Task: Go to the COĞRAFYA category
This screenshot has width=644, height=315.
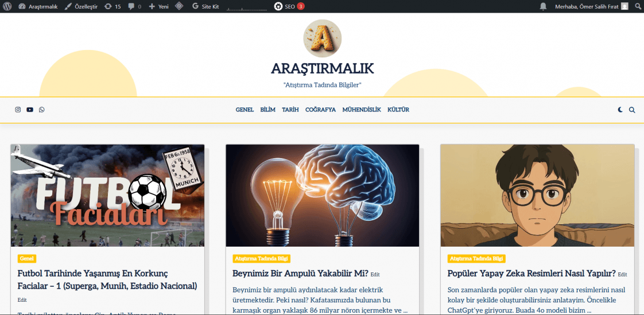Action: coord(320,110)
